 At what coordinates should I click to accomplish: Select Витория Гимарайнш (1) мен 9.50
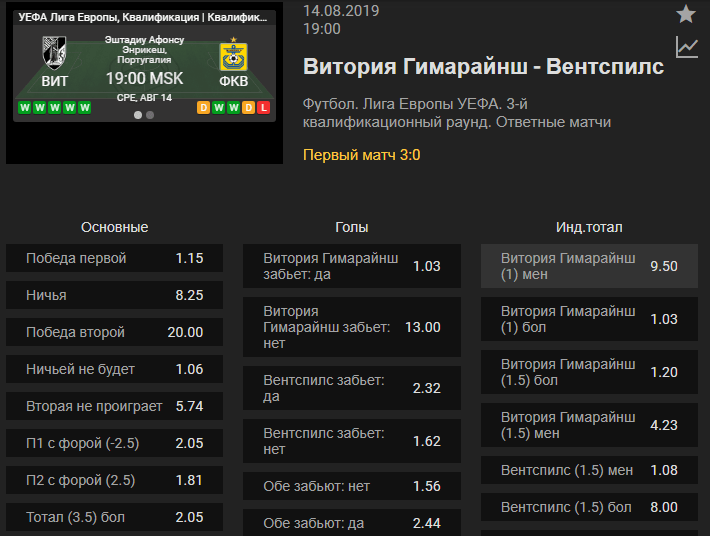tap(589, 266)
